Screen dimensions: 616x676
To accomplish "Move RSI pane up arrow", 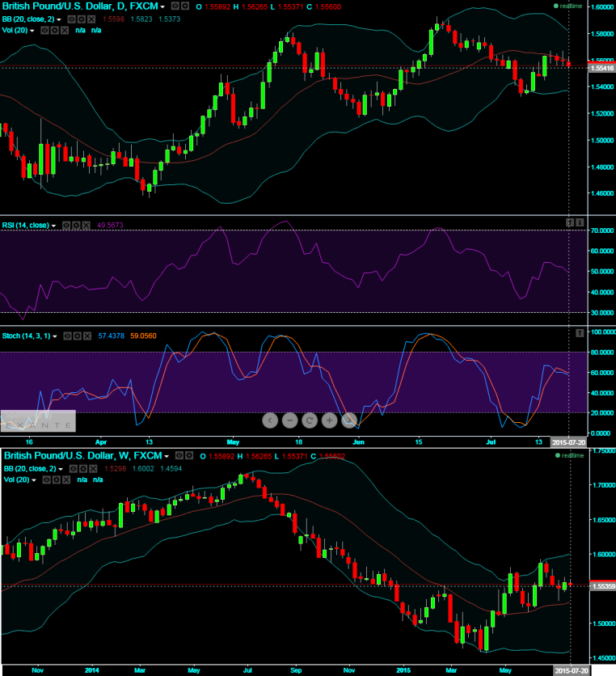I will pyautogui.click(x=570, y=222).
